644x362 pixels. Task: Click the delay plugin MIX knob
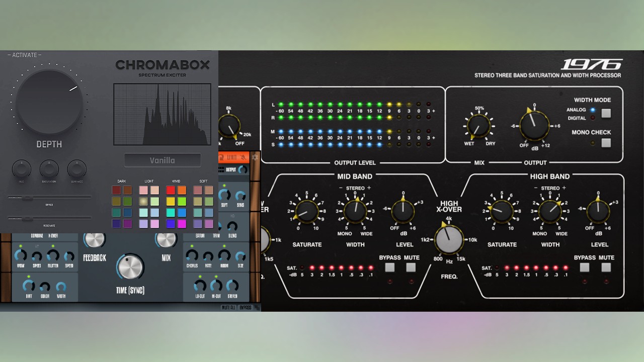pyautogui.click(x=166, y=239)
